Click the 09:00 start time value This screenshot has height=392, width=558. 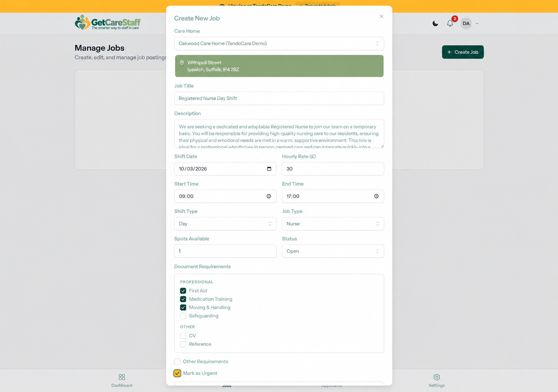coord(186,196)
